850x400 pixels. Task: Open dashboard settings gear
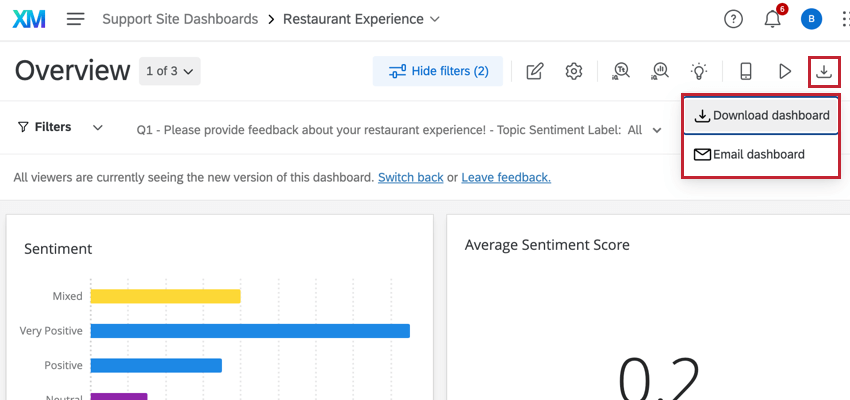pos(574,71)
